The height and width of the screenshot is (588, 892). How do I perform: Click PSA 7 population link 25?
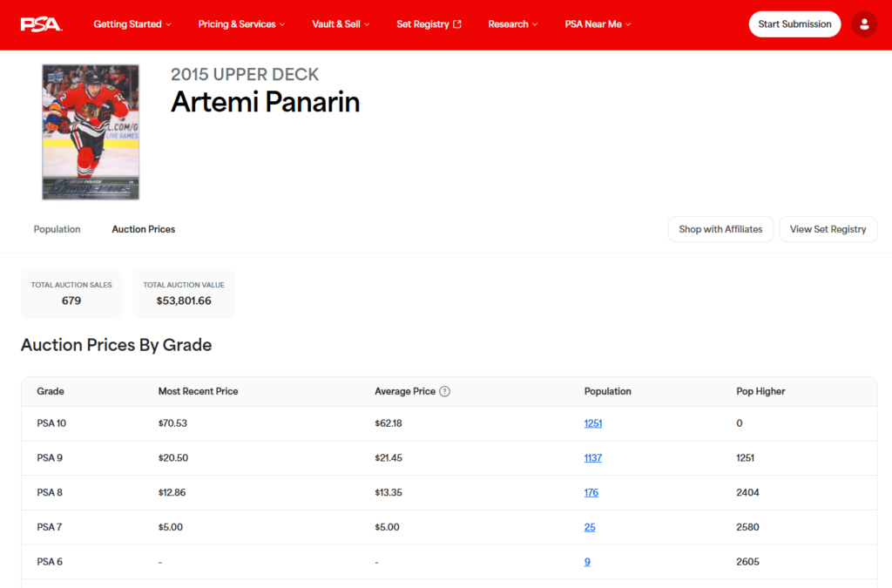[x=590, y=528]
